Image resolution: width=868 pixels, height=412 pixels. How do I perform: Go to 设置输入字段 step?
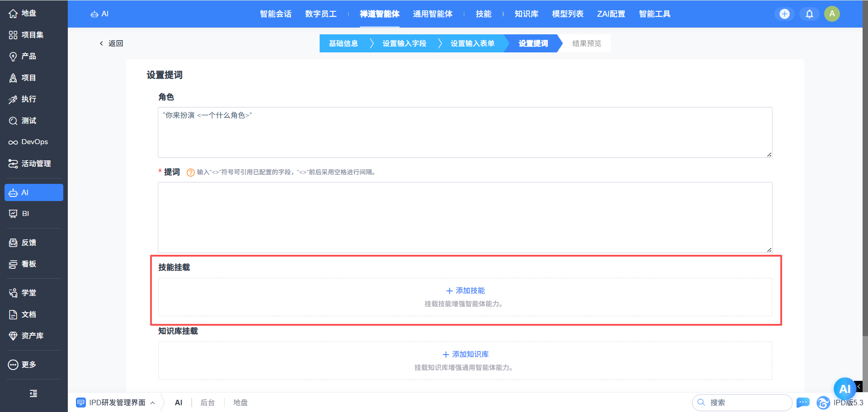pos(405,43)
